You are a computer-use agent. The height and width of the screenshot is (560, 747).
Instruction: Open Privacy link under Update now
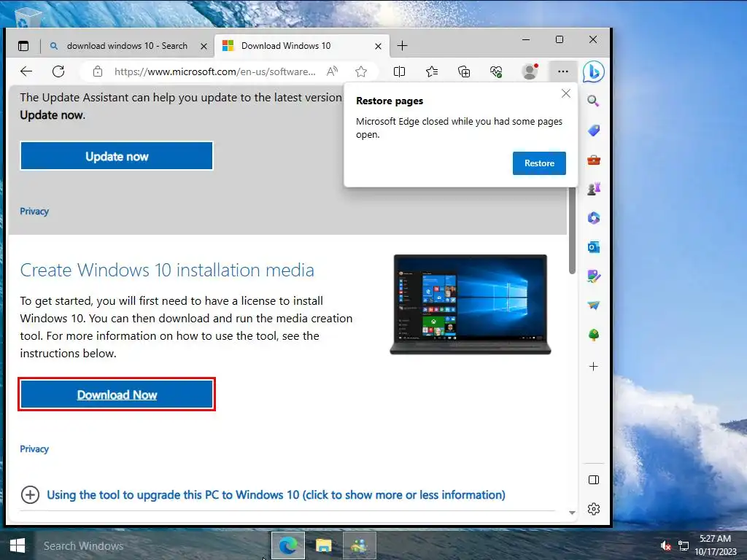pyautogui.click(x=34, y=211)
